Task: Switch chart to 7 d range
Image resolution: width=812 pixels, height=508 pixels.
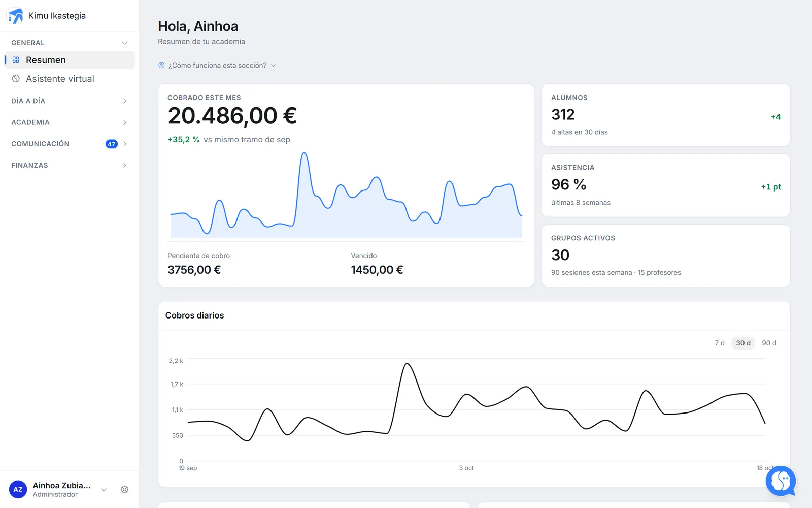Action: point(720,343)
